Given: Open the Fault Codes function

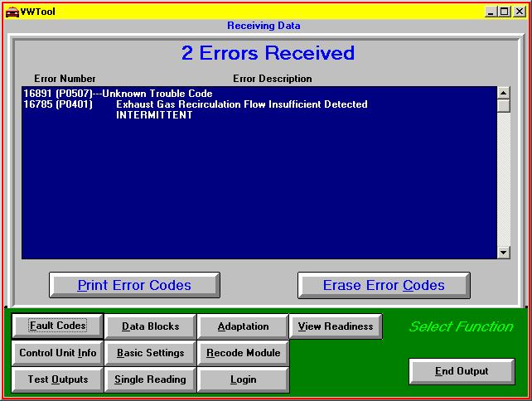Looking at the screenshot, I should click(58, 326).
